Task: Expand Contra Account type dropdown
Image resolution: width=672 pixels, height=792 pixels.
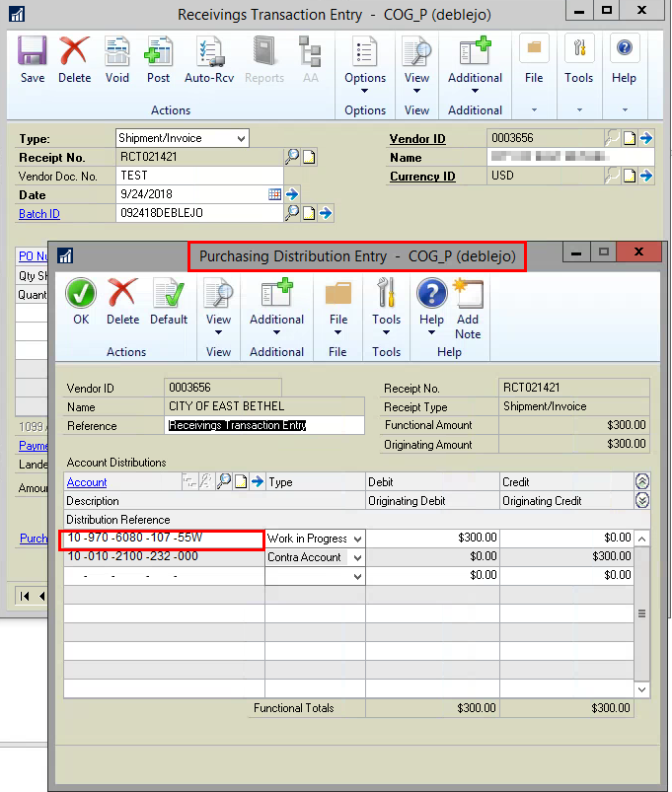Action: 357,557
